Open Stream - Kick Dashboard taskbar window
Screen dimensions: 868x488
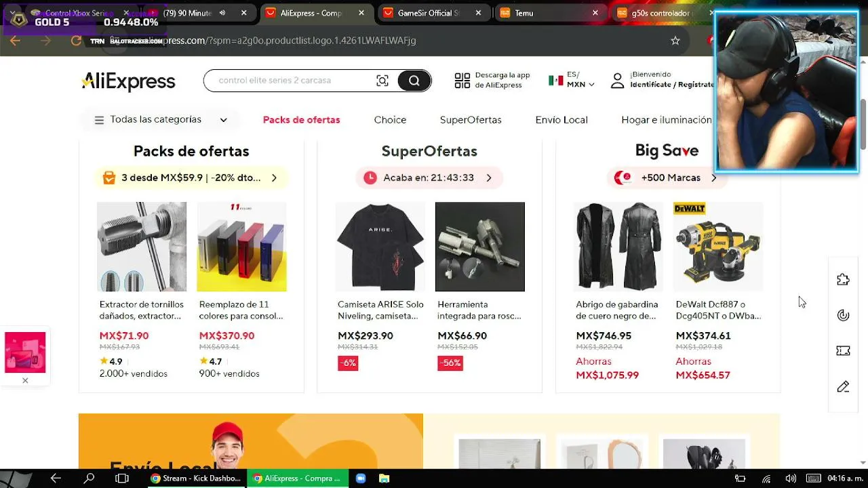pyautogui.click(x=195, y=479)
